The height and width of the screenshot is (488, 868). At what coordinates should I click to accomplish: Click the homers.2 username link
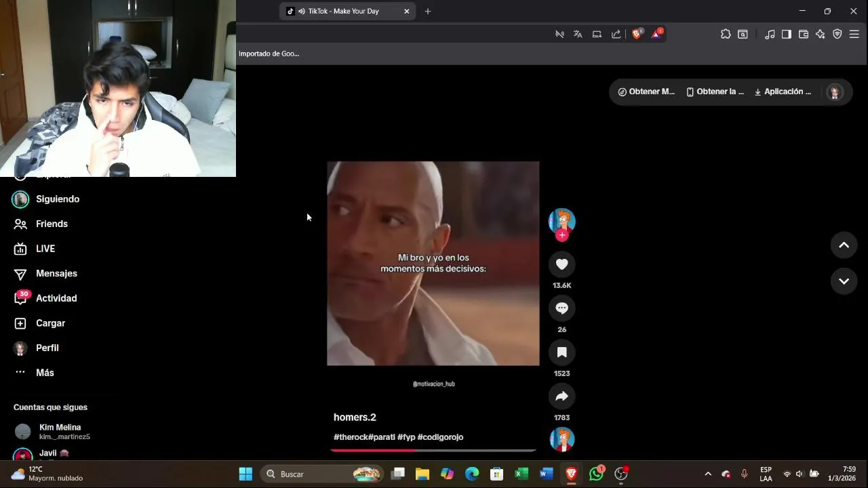pos(355,418)
